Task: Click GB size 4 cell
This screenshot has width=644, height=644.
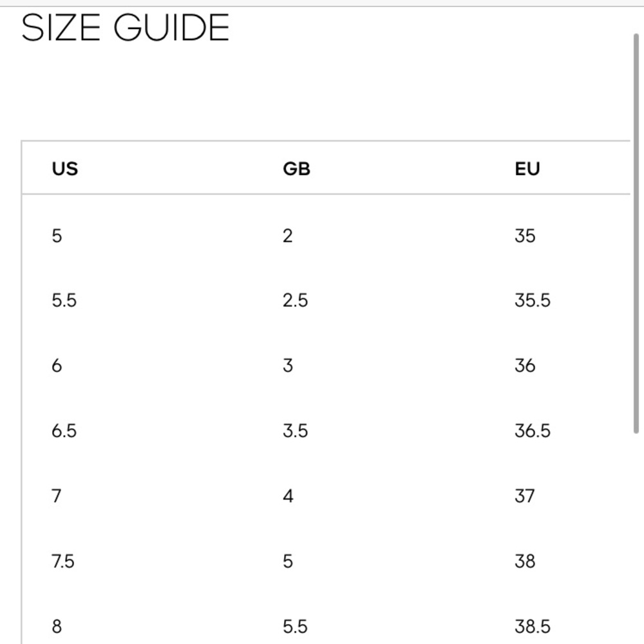Action: 288,496
